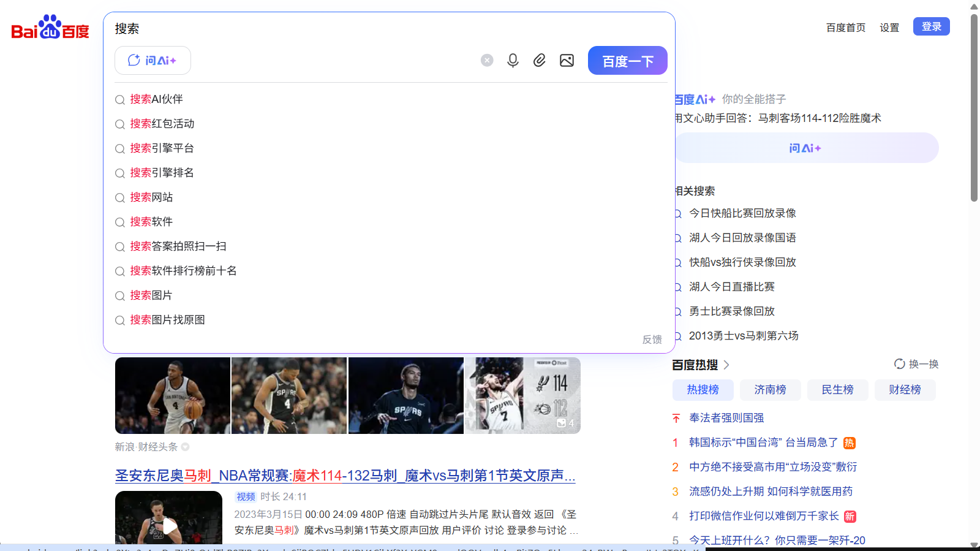
Task: Clear the search box with the X icon
Action: coord(487,60)
